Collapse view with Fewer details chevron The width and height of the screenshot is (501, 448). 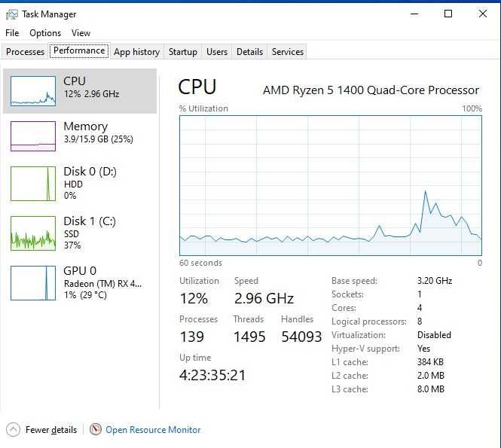click(x=13, y=430)
